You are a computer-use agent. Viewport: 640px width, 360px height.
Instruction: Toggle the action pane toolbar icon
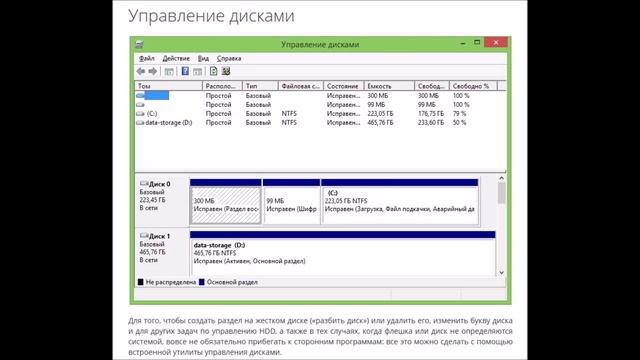pos(198,72)
